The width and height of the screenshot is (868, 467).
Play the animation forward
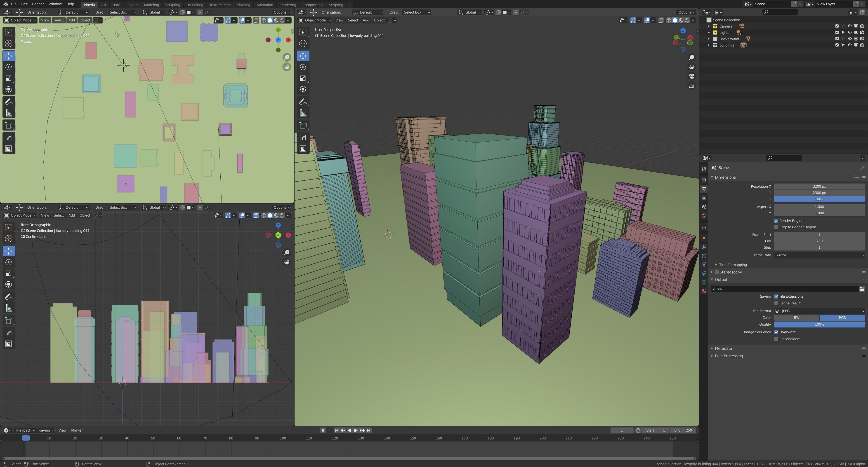(356, 430)
